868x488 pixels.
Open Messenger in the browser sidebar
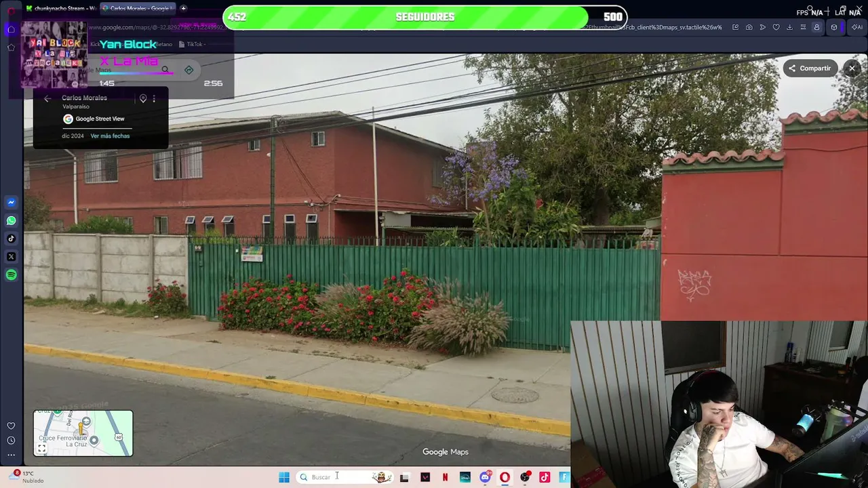tap(11, 202)
